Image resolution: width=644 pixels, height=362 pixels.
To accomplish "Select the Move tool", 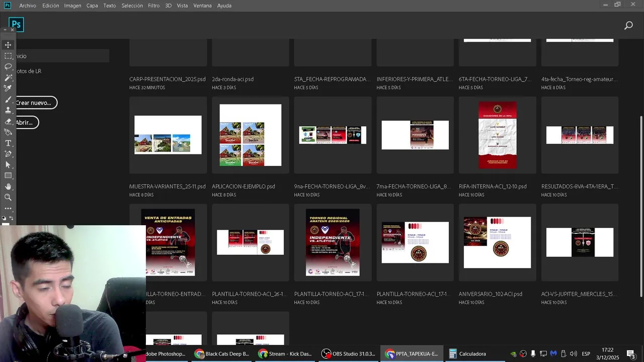I will pyautogui.click(x=8, y=45).
